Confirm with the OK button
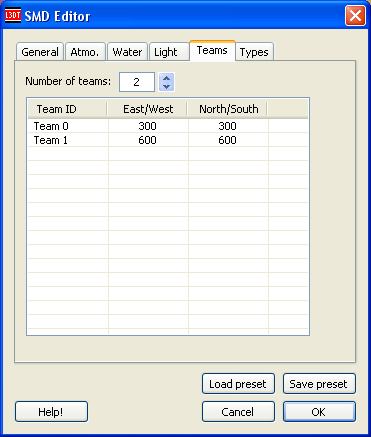371x437 pixels. coord(319,412)
